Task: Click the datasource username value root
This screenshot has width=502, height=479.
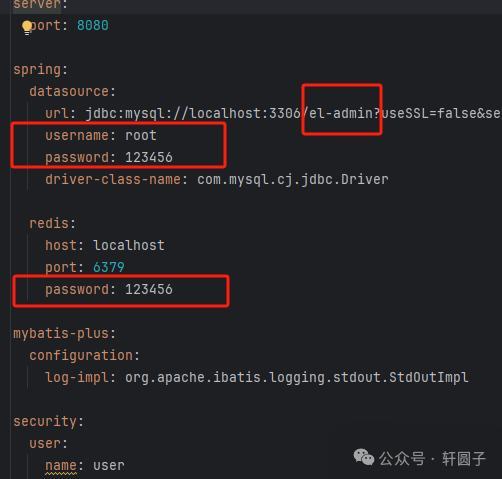Action: click(x=141, y=135)
